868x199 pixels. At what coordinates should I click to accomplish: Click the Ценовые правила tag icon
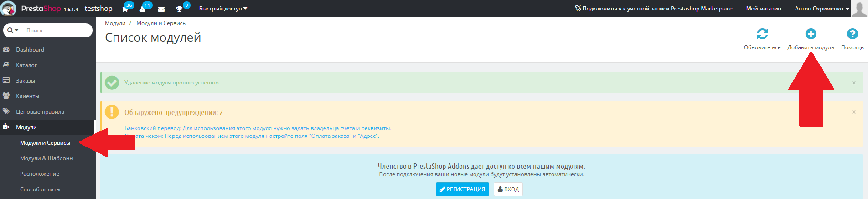coord(6,111)
